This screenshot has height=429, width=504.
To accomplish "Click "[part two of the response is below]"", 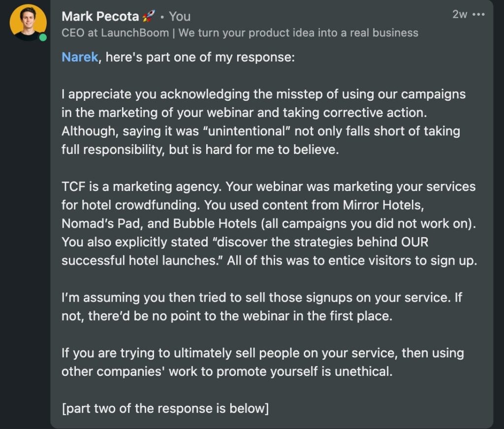I will pos(165,408).
